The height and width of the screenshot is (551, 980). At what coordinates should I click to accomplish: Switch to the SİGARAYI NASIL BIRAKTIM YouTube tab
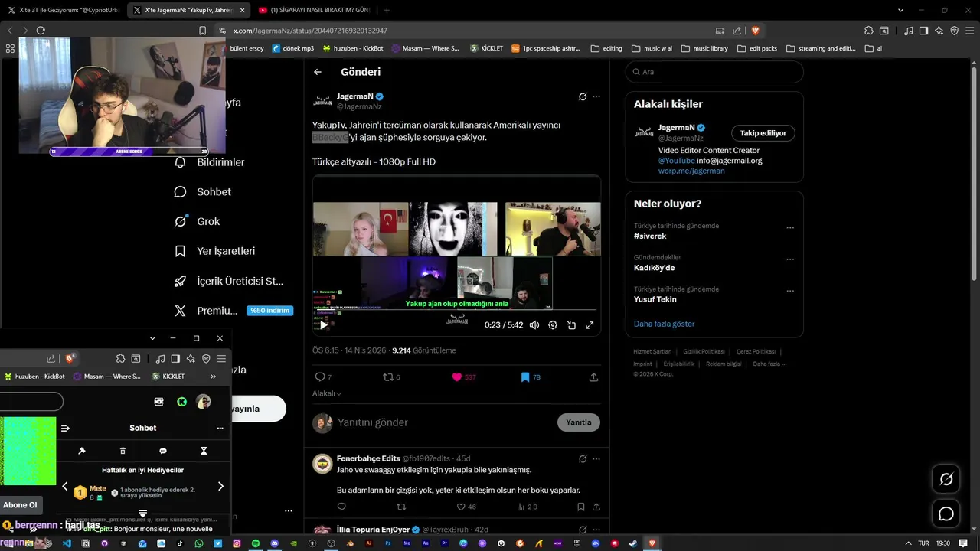314,10
